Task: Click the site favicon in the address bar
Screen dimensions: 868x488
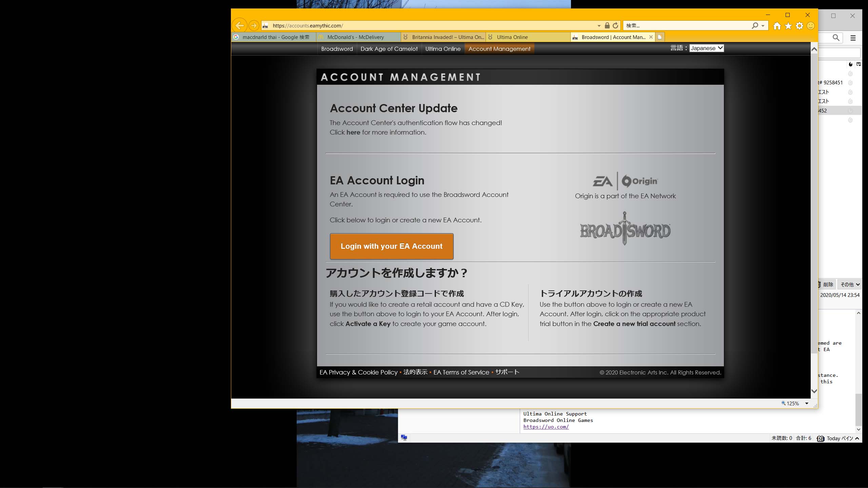Action: 265,26
